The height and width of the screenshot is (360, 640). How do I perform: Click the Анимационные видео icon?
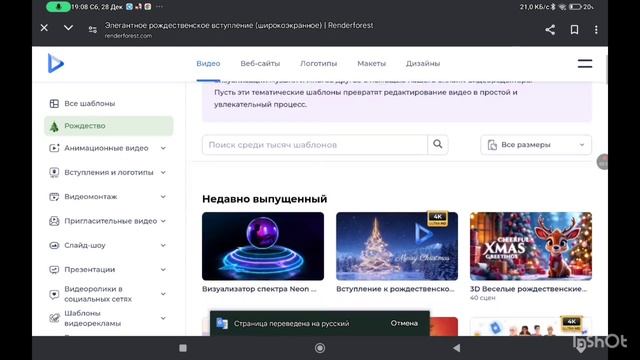pyautogui.click(x=54, y=148)
